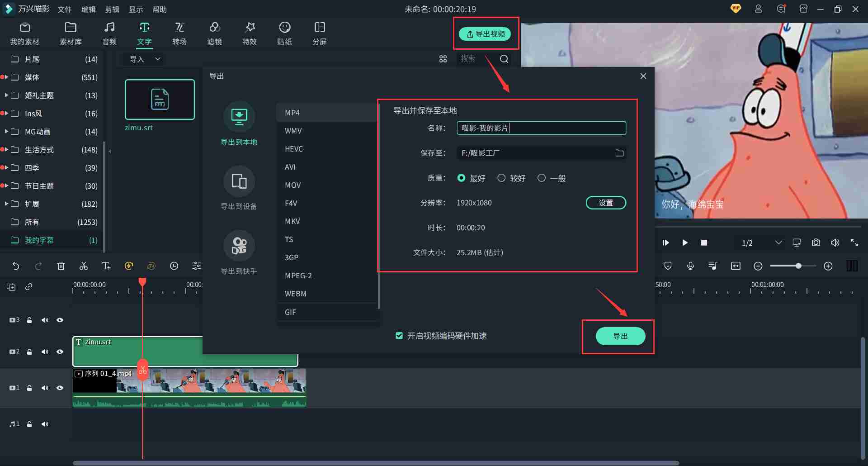Mute video track 1 speaker
The image size is (868, 466).
45,388
